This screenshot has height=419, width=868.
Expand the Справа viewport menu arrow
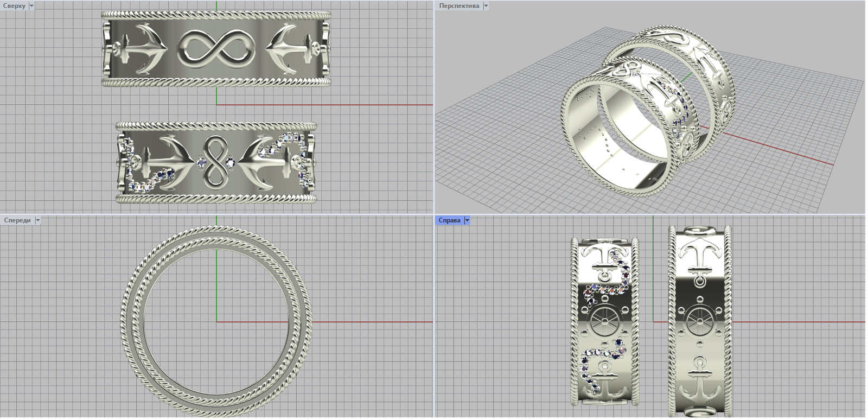pyautogui.click(x=467, y=220)
